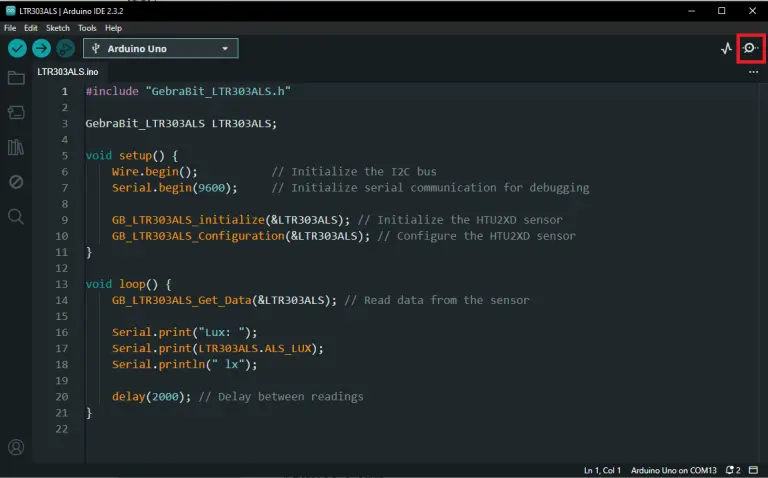The width and height of the screenshot is (768, 478).
Task: Toggle the bottom panel icon in status bar
Action: 754,470
